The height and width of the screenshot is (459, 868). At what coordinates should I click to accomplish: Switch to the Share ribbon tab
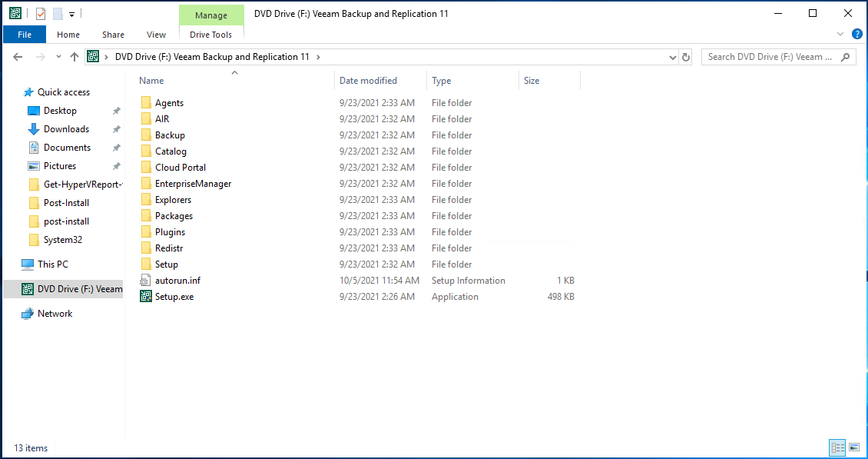[113, 35]
